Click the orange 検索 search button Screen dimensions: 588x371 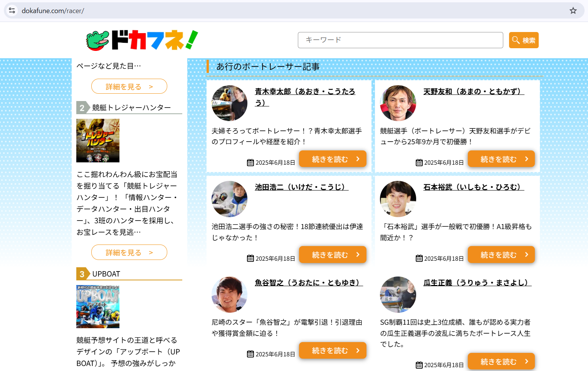click(x=523, y=40)
